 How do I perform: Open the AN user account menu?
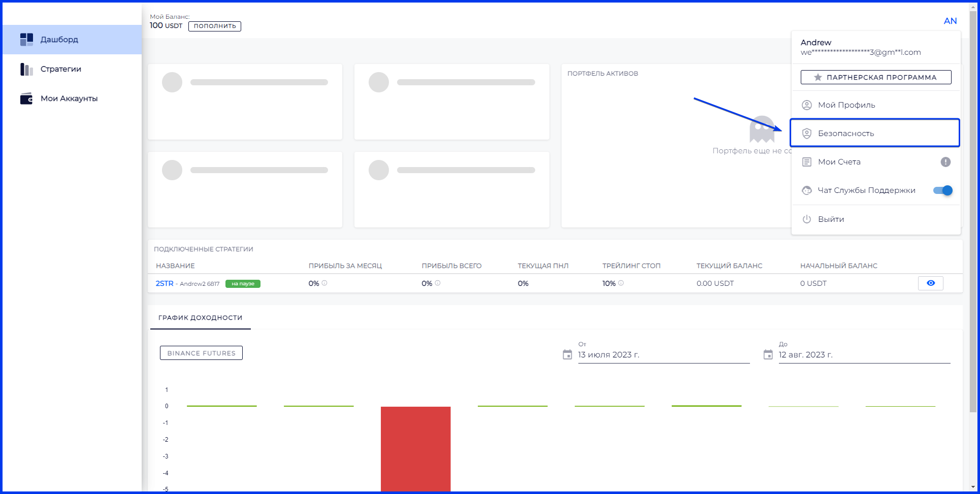coord(950,21)
